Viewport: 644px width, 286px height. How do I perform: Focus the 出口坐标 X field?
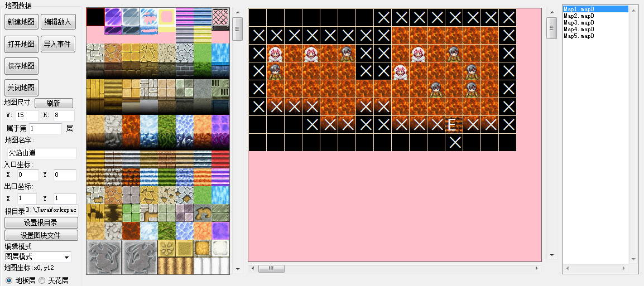click(x=26, y=198)
